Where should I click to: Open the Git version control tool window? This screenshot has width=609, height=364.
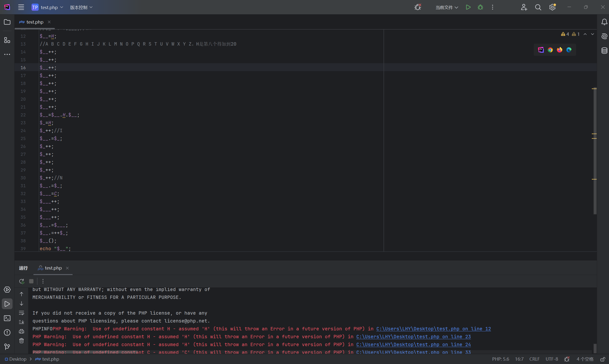coord(7,346)
